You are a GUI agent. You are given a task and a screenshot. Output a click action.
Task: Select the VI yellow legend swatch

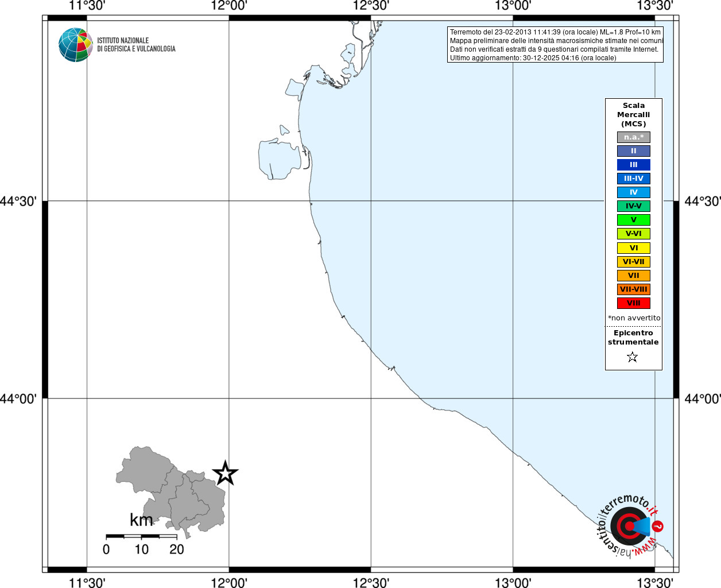tap(634, 248)
